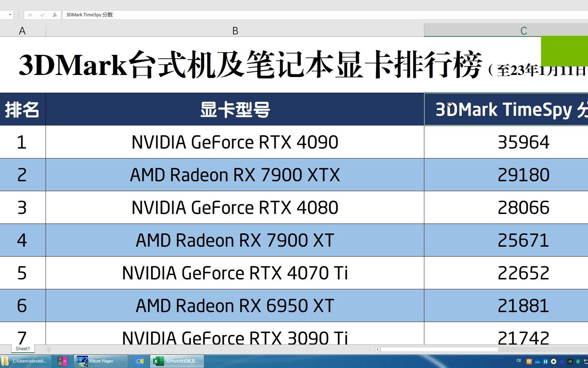Select rank cell '3'
The height and width of the screenshot is (368, 588).
coord(22,208)
